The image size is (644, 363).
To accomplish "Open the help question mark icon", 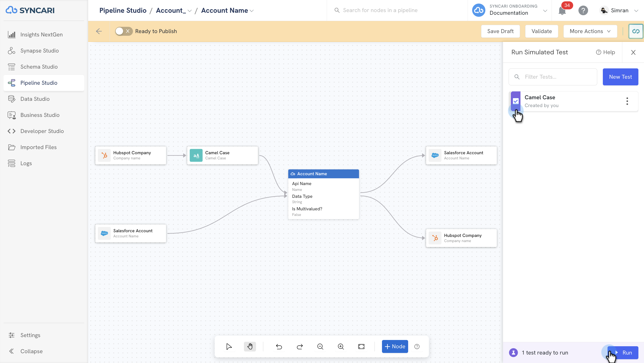I will (x=583, y=11).
